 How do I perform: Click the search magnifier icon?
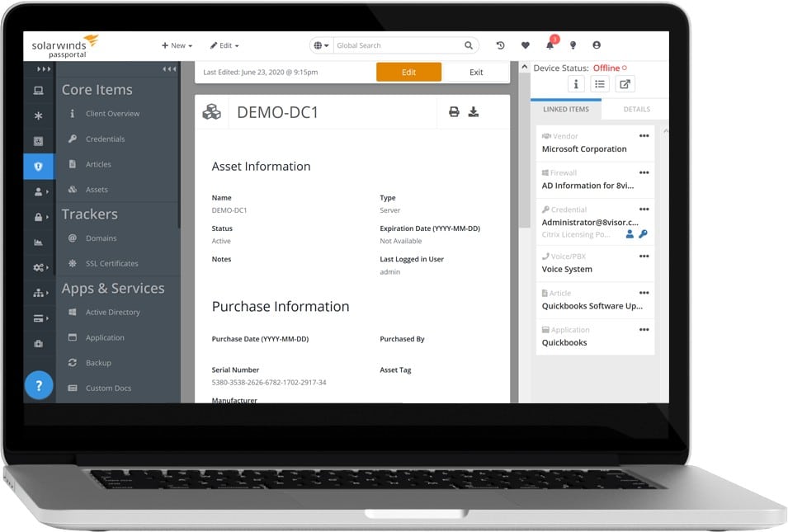469,45
